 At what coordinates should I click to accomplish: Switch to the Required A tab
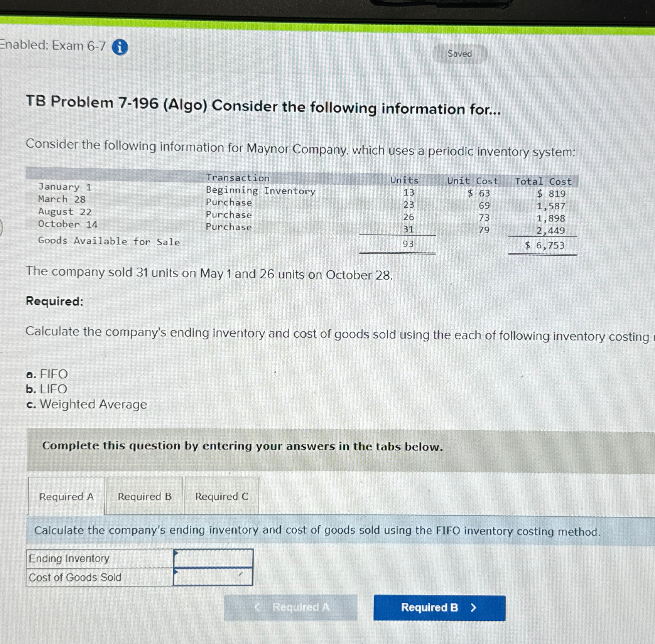pos(66,496)
